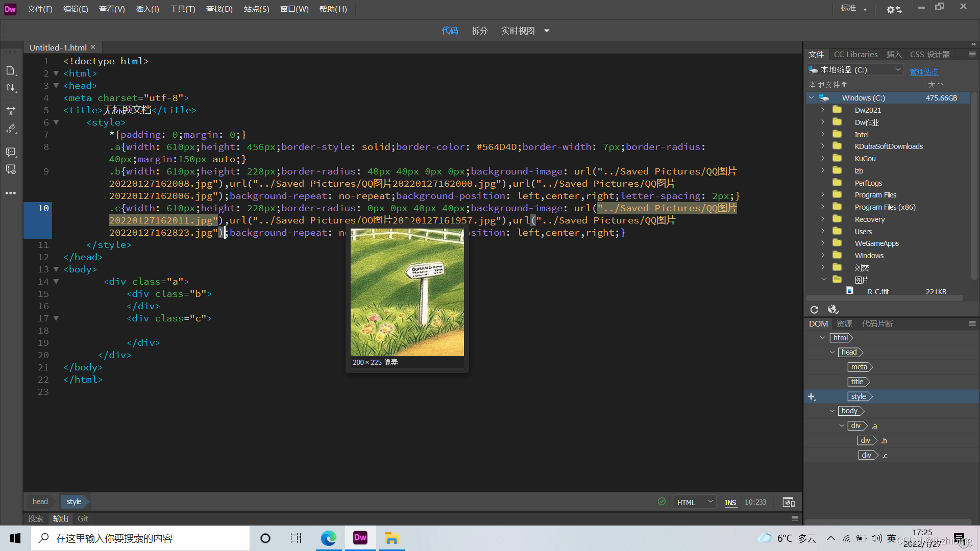The image size is (980, 551).
Task: Collapse code fold arrow at body line 13
Action: coord(56,269)
